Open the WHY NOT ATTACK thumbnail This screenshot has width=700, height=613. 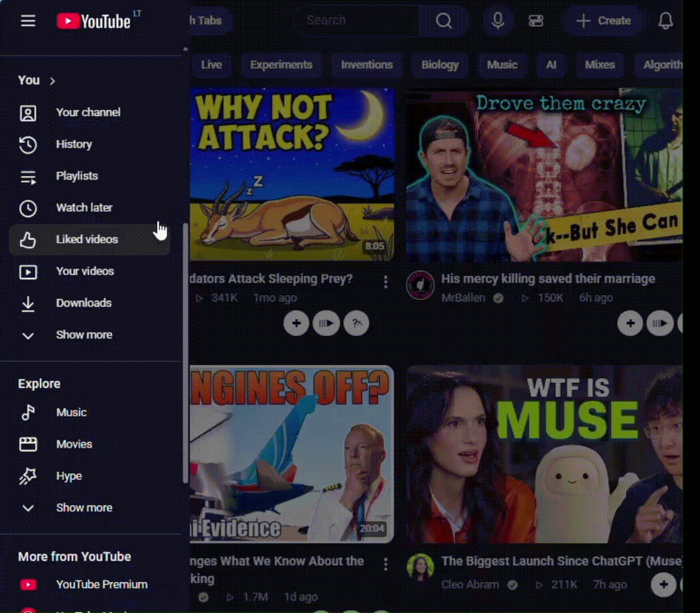pos(292,173)
